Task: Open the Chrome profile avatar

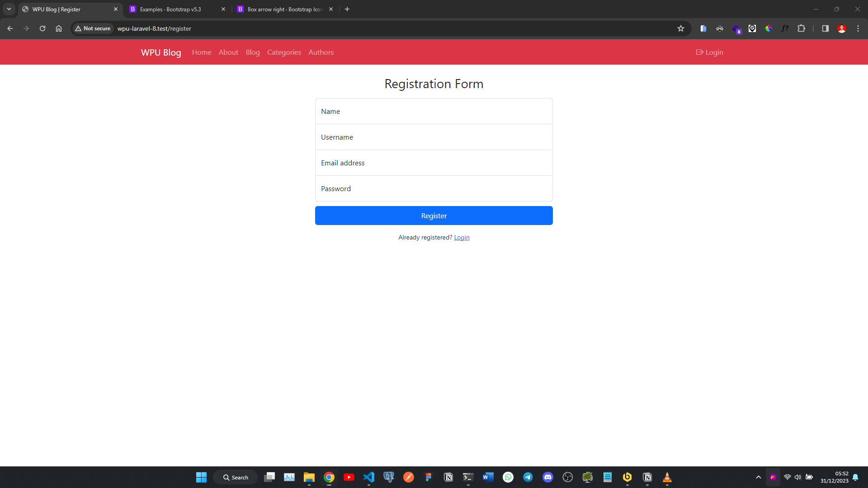Action: pyautogui.click(x=842, y=28)
